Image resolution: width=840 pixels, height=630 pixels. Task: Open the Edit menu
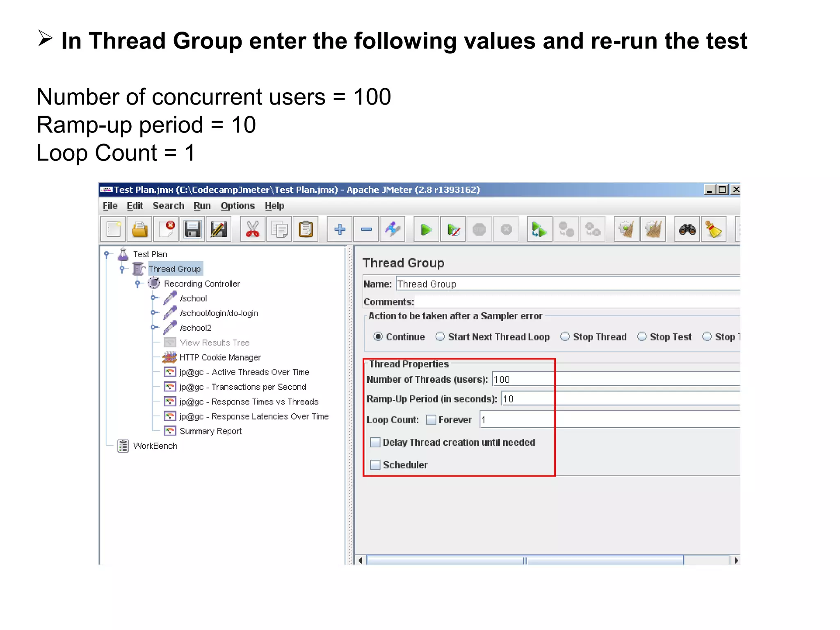pyautogui.click(x=135, y=206)
